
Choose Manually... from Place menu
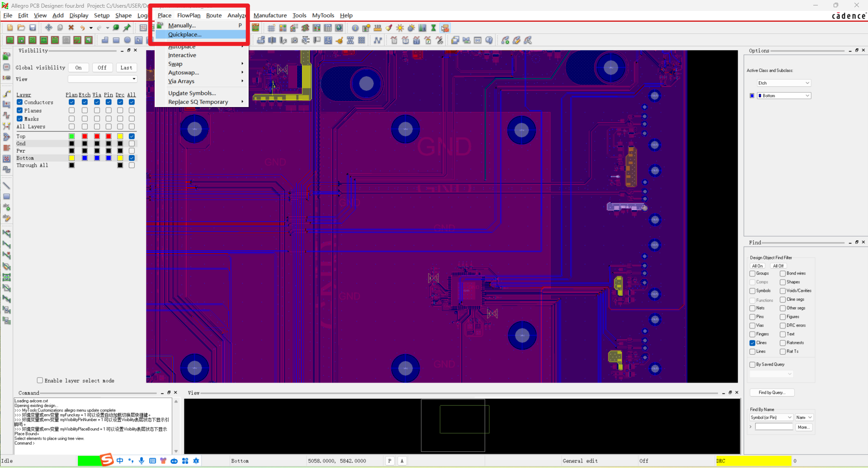[x=200, y=25]
